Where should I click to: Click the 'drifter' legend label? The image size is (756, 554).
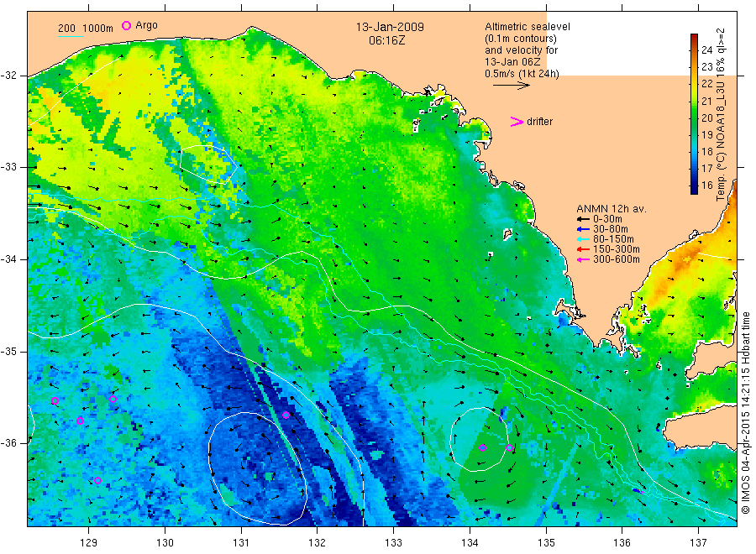pyautogui.click(x=539, y=122)
